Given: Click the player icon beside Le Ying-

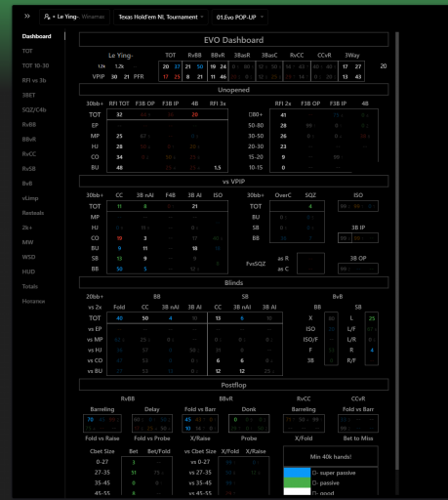Looking at the screenshot, I should (47, 17).
